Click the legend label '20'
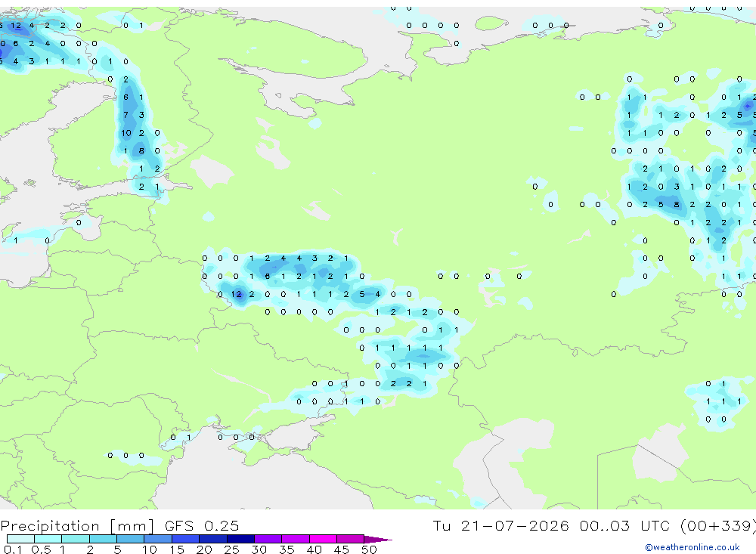Image resolution: width=756 pixels, height=554 pixels. [x=204, y=549]
